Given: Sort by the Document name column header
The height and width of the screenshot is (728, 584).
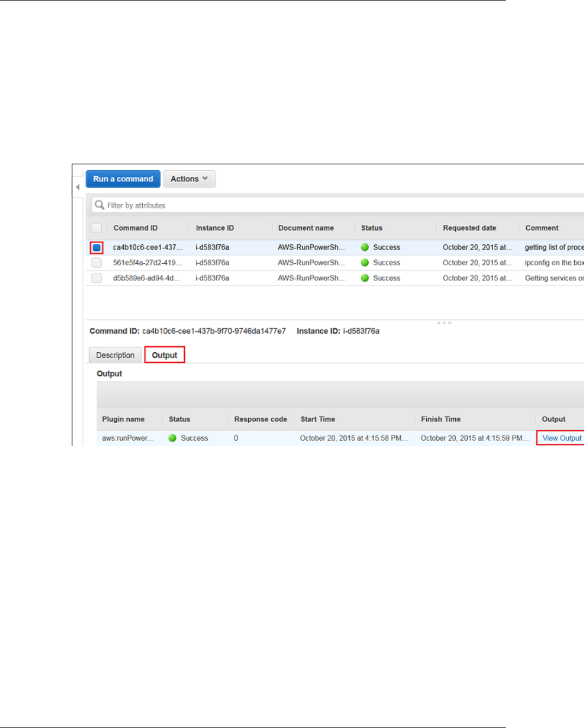Looking at the screenshot, I should coord(306,228).
